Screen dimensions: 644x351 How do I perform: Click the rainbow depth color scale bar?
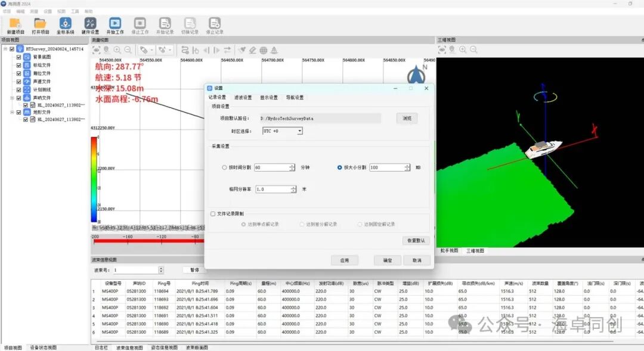(95, 179)
